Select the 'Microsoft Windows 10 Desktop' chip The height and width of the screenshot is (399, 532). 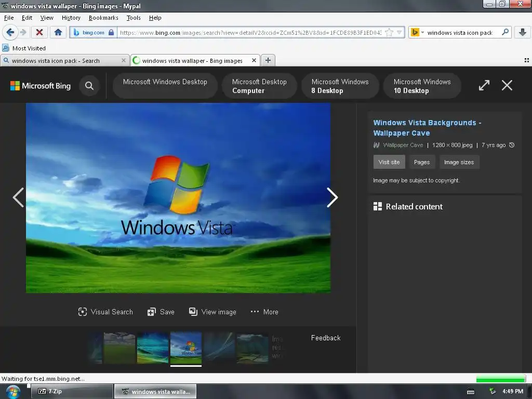point(422,86)
